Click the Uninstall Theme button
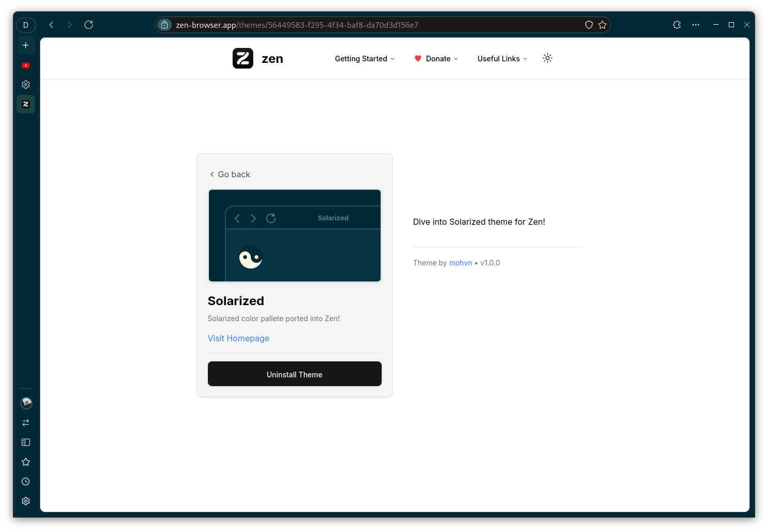Screen dimensions: 768x532 [295, 374]
